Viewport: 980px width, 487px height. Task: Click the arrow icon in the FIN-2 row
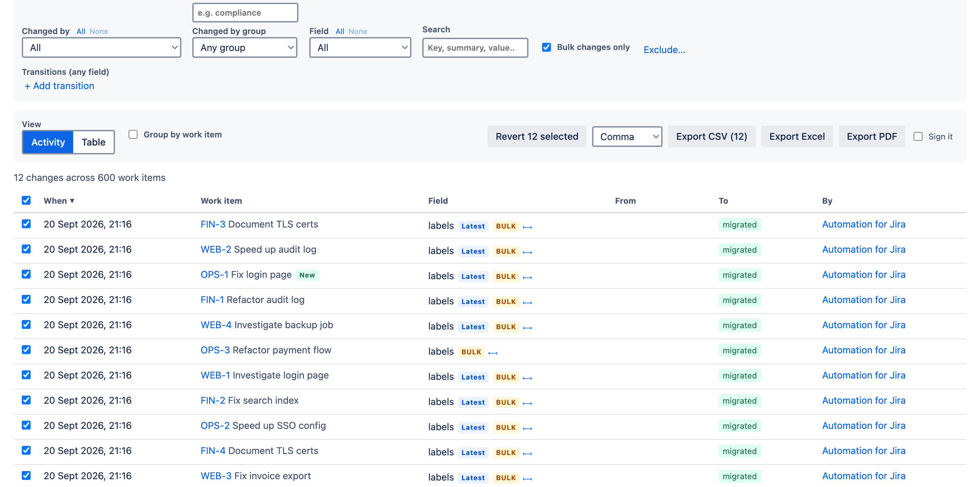[x=527, y=403]
